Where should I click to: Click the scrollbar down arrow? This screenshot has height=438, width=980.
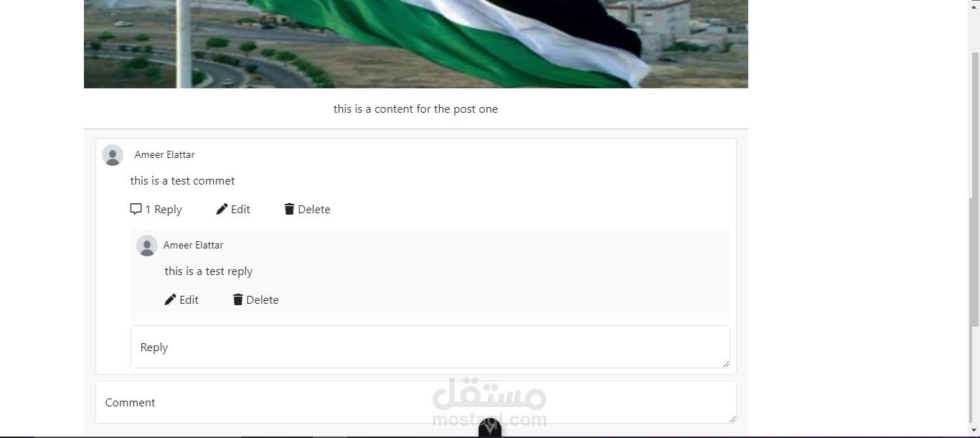point(974,431)
